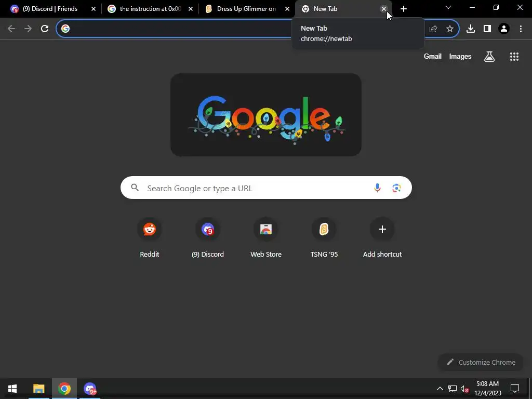532x399 pixels.
Task: Toggle the side panel icon
Action: pyautogui.click(x=487, y=29)
